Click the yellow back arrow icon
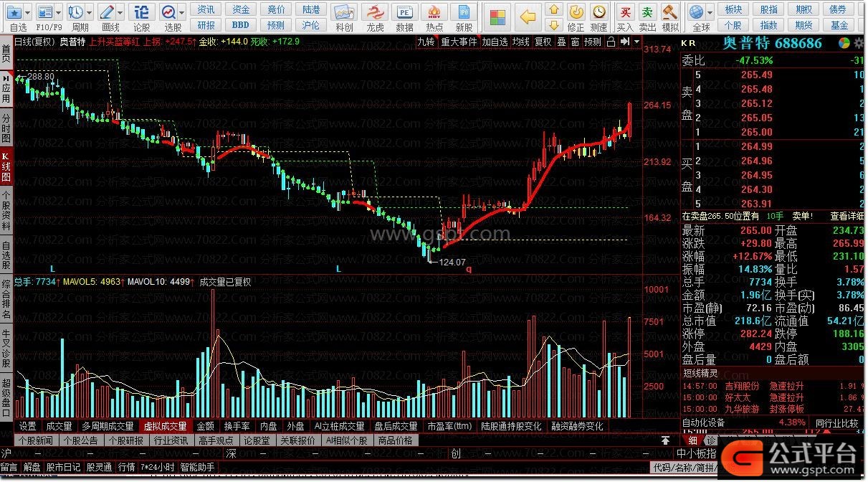868x482 pixels. [x=528, y=16]
